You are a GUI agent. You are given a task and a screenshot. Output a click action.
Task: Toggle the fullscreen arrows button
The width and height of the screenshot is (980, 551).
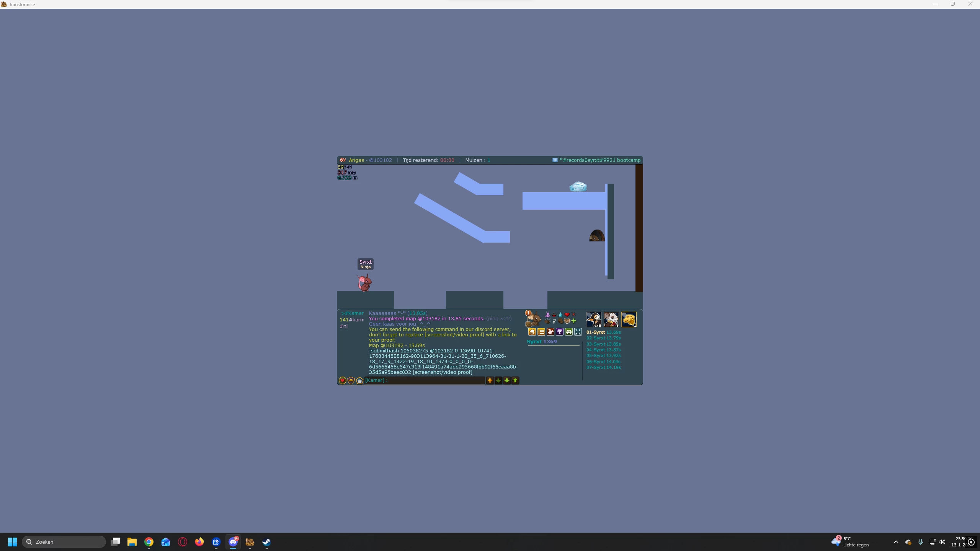(x=578, y=332)
